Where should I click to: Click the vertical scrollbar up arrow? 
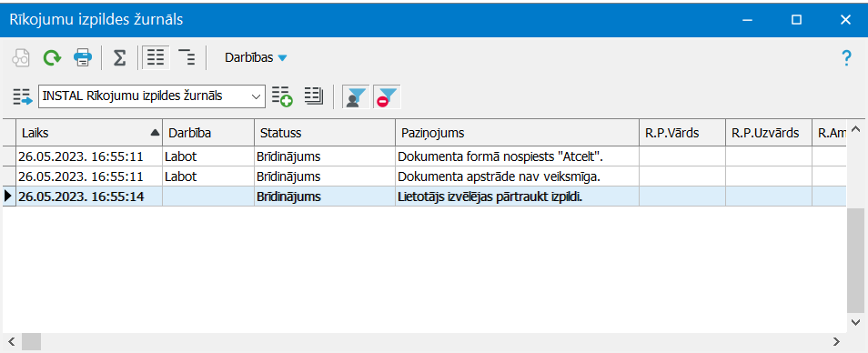pos(856,130)
